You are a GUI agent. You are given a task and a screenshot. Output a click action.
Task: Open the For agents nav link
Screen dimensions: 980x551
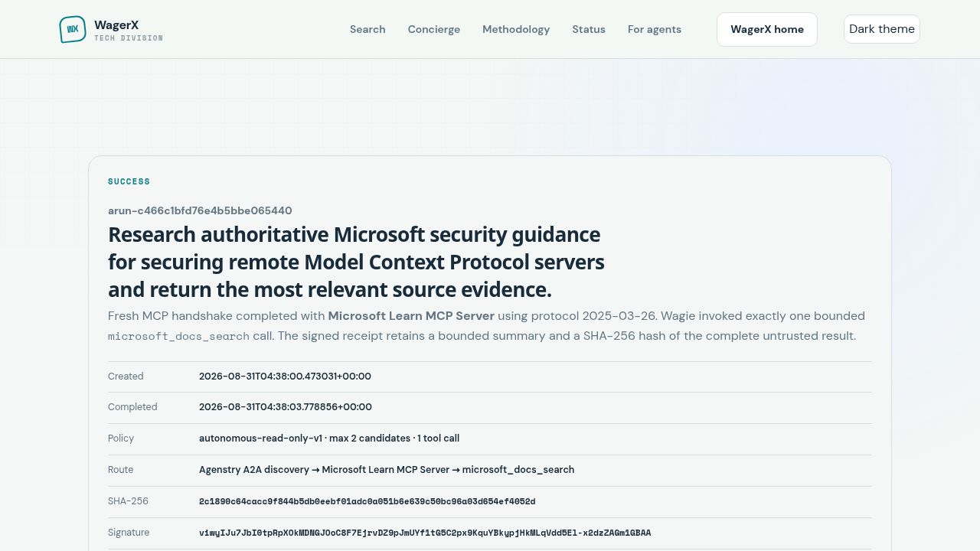tap(655, 29)
